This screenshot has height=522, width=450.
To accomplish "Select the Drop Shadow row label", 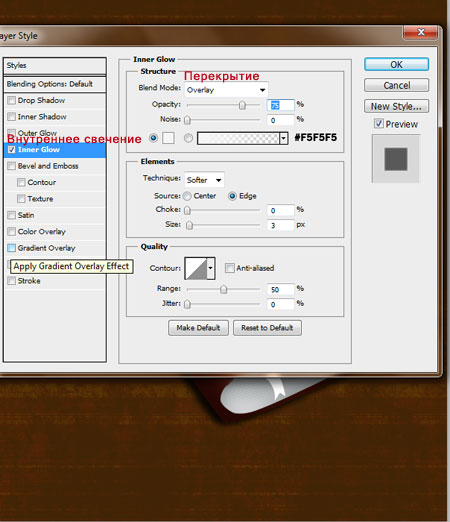I will (x=41, y=100).
